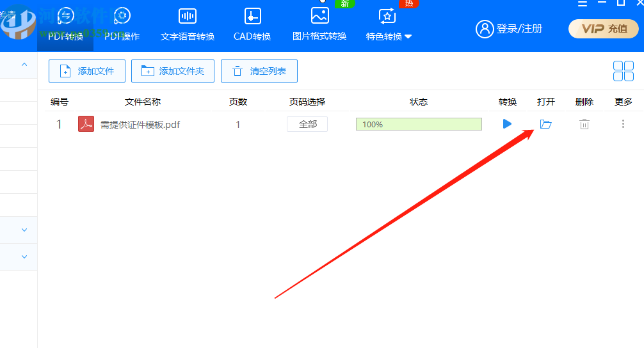This screenshot has width=644, height=348.
Task: Open the PDF转换 tab
Action: [x=65, y=26]
